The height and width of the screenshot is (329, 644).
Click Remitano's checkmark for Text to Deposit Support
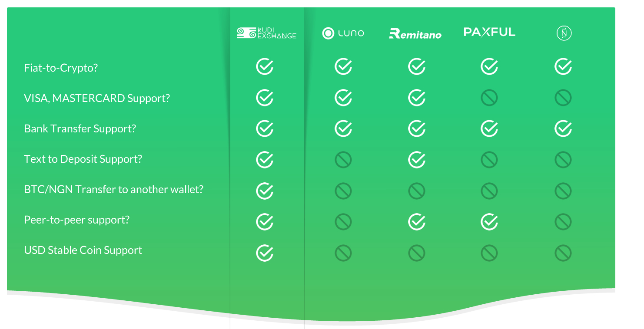click(x=417, y=160)
